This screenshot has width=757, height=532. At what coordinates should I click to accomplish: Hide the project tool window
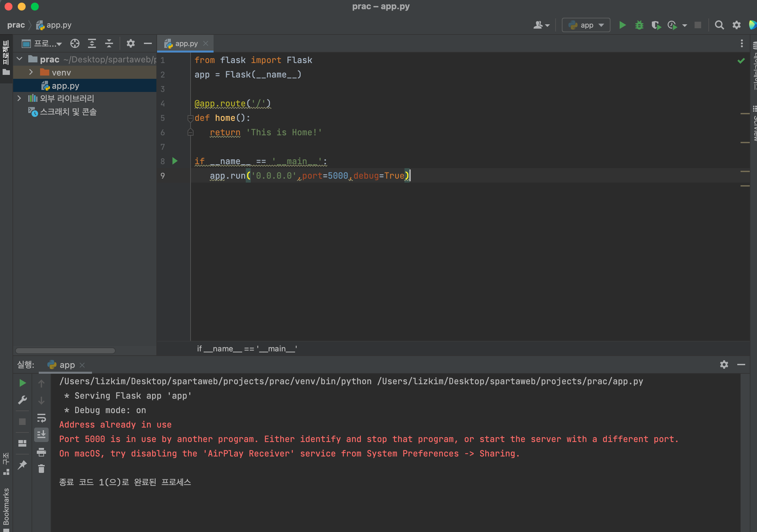point(148,43)
